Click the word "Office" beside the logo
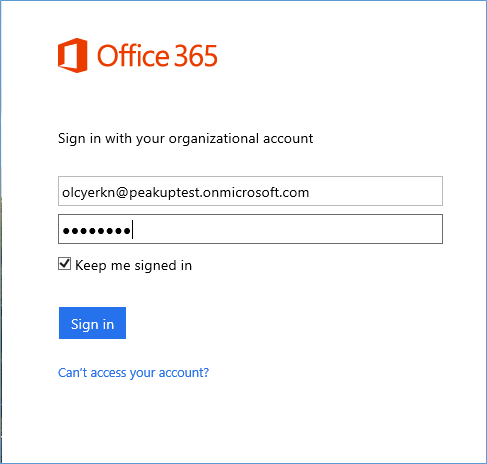The width and height of the screenshot is (487, 464). tap(133, 56)
